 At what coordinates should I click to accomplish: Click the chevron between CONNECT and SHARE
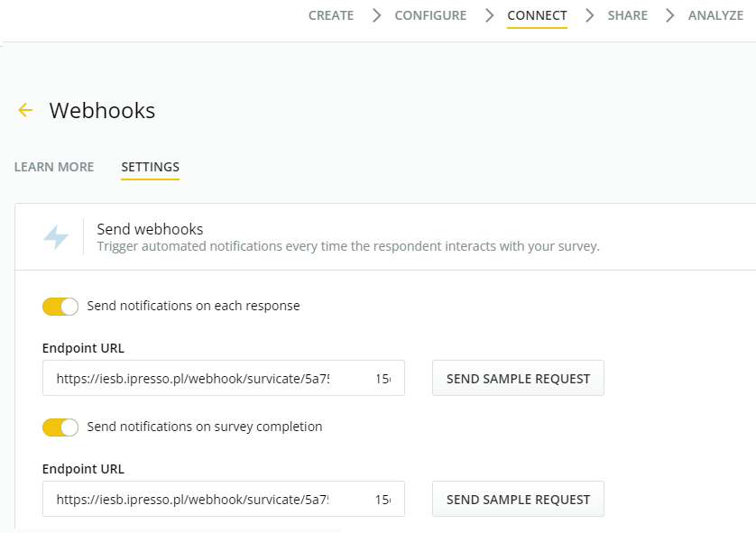(588, 15)
